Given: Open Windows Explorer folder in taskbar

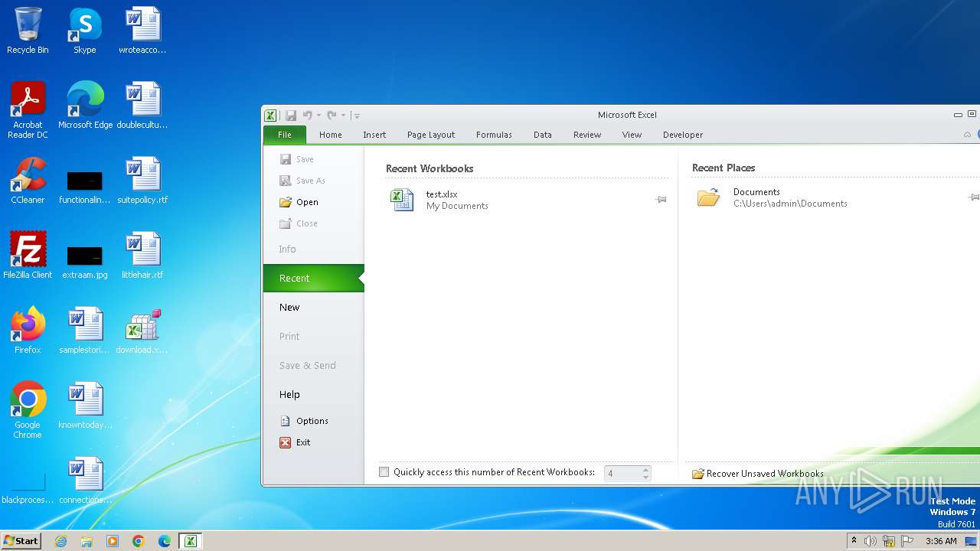Looking at the screenshot, I should tap(87, 541).
